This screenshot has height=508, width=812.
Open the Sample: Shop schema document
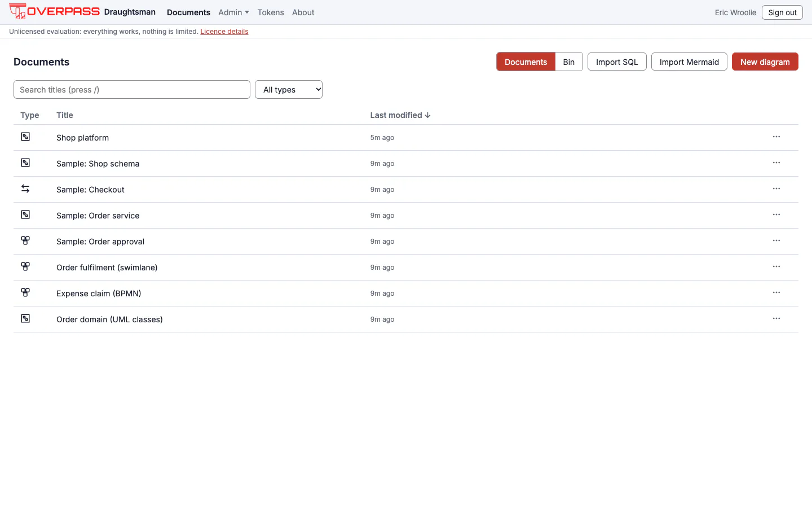[x=98, y=164]
